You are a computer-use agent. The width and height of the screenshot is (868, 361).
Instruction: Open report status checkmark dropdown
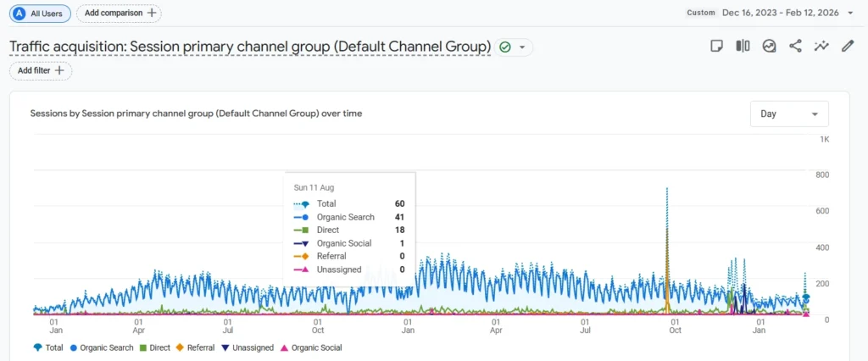pyautogui.click(x=521, y=47)
